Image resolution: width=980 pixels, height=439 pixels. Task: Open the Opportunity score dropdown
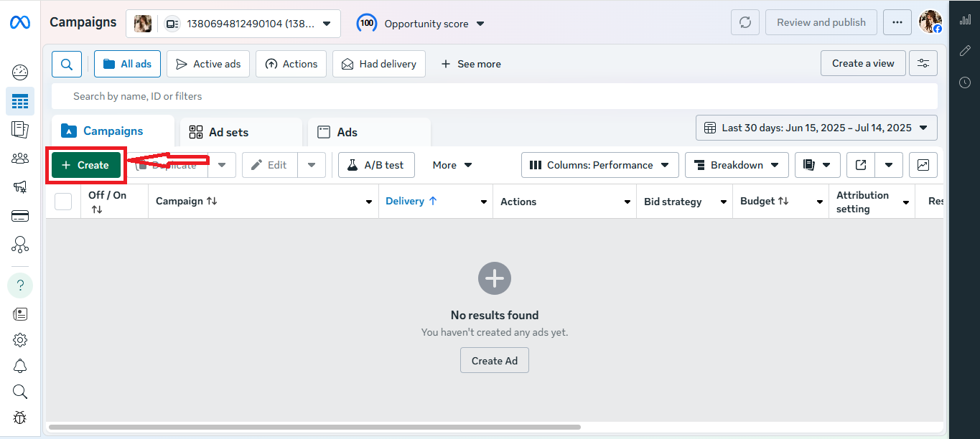coord(421,24)
